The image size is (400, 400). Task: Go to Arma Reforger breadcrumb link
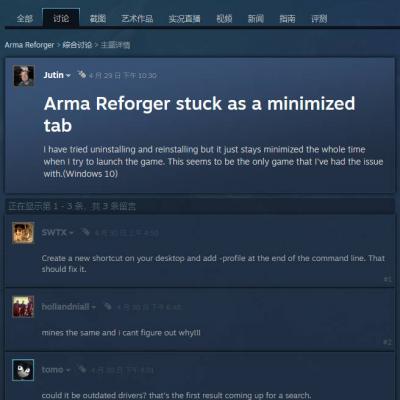29,45
